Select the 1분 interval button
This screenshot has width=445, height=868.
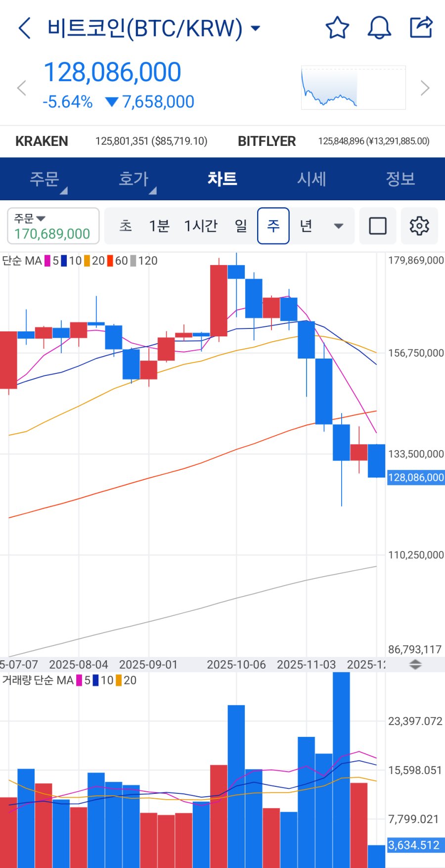click(159, 226)
